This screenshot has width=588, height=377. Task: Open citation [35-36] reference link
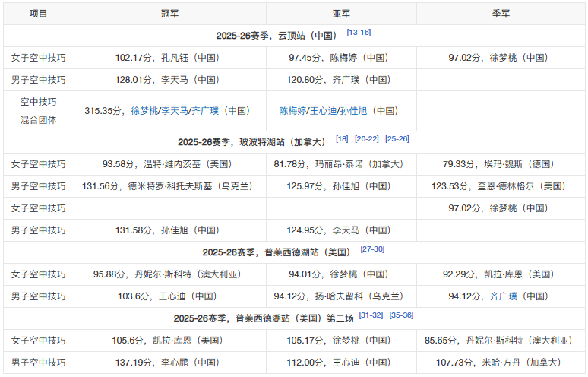[401, 315]
